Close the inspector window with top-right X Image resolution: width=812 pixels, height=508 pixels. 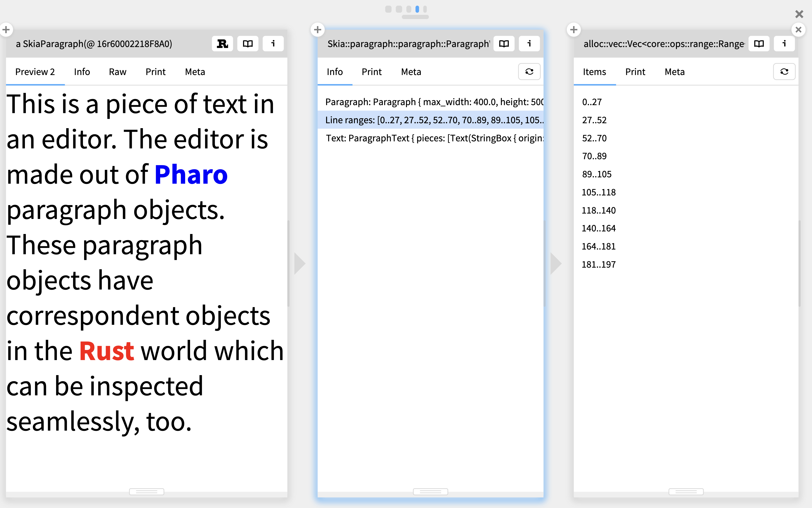tap(799, 14)
